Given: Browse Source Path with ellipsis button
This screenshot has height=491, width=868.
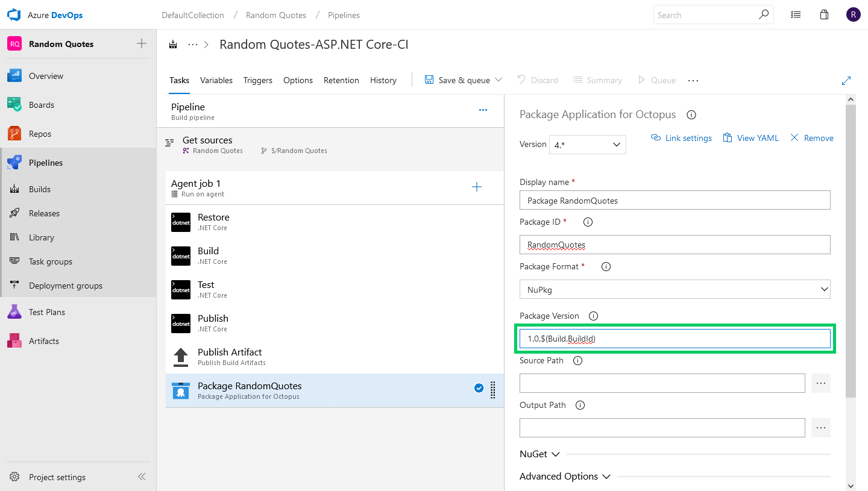Looking at the screenshot, I should (x=820, y=383).
